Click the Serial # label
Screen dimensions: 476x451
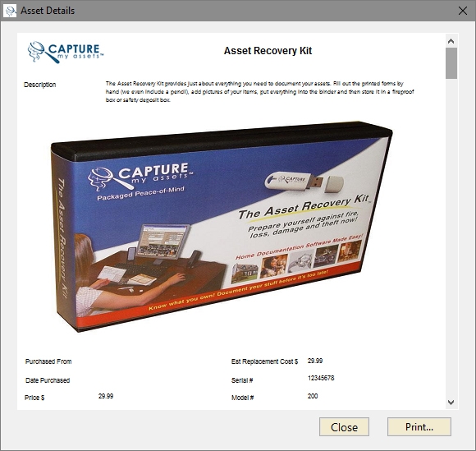pos(242,380)
